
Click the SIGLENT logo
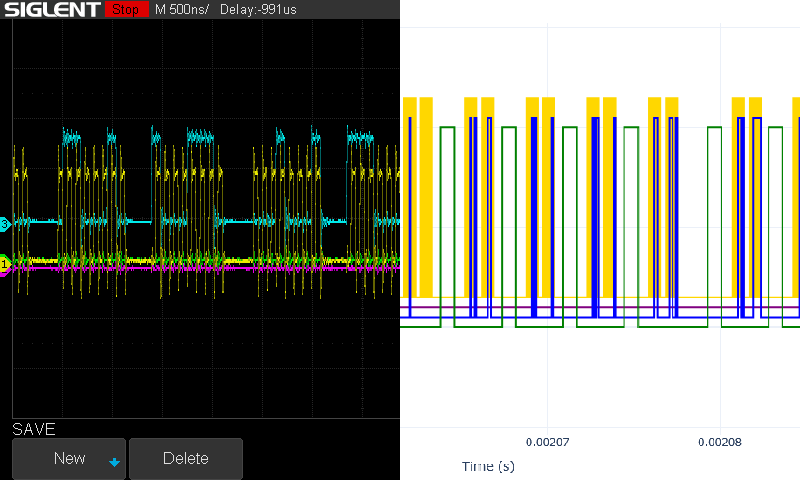click(x=52, y=9)
